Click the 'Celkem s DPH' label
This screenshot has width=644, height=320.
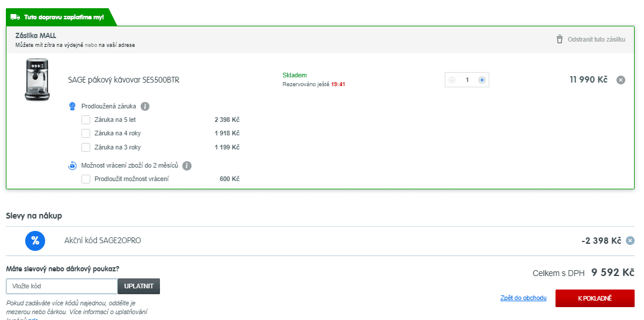[x=558, y=273]
